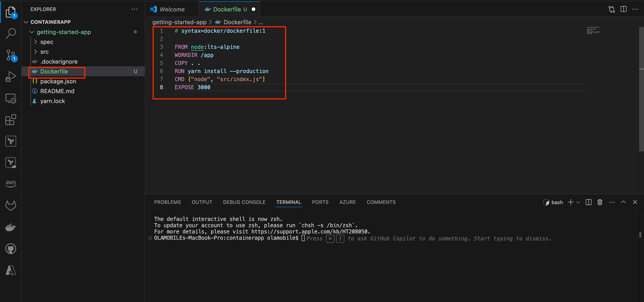The image size is (644, 302).
Task: Click the breadcrumb ellipsis after Dockerfile
Action: [261, 22]
